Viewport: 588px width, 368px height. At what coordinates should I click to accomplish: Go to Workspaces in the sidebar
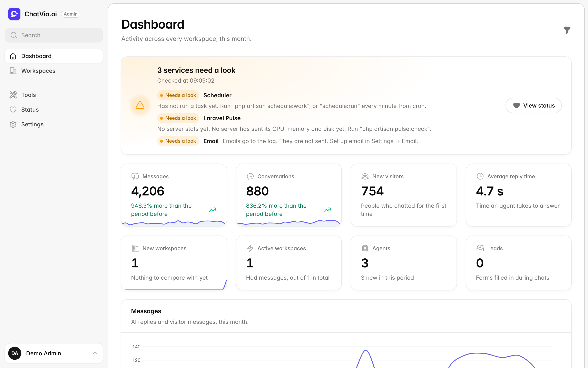click(x=54, y=71)
